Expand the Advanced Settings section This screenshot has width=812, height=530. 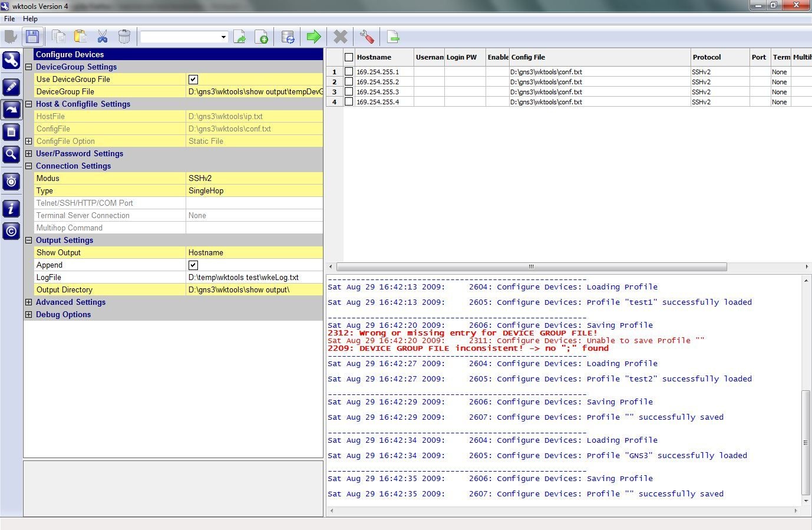click(28, 302)
